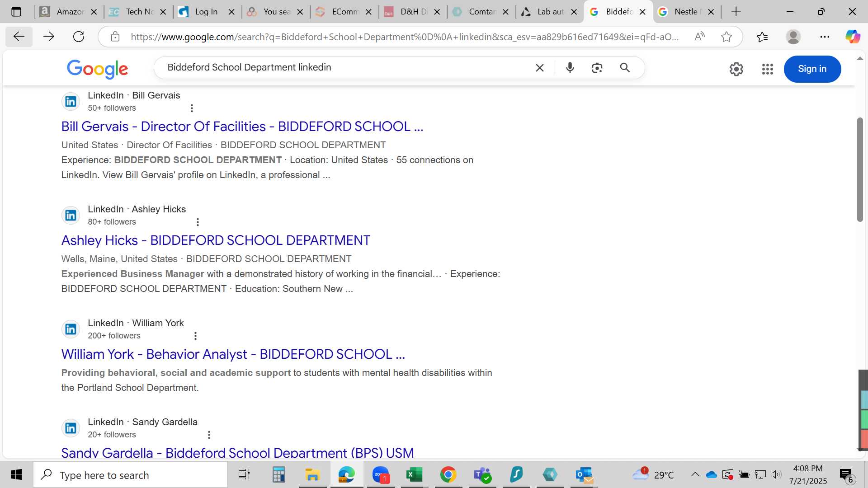Switch to the Amazon tab

[x=69, y=12]
